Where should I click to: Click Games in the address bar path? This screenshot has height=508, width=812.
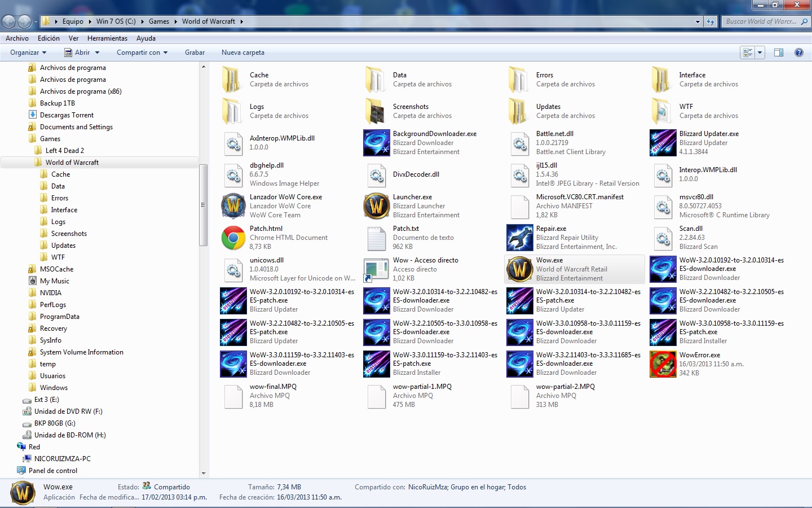(159, 21)
